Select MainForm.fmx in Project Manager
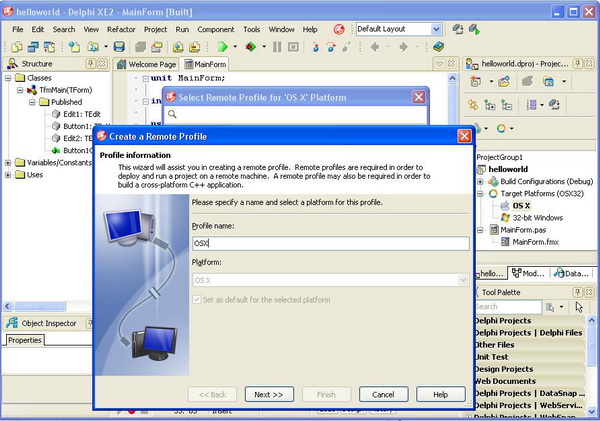Image resolution: width=600 pixels, height=421 pixels. tap(535, 242)
